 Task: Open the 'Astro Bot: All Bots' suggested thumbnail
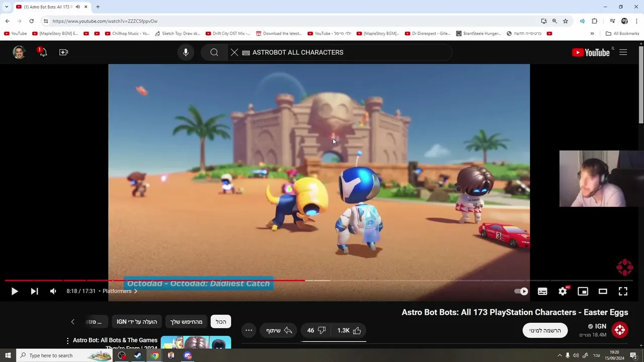(196, 342)
